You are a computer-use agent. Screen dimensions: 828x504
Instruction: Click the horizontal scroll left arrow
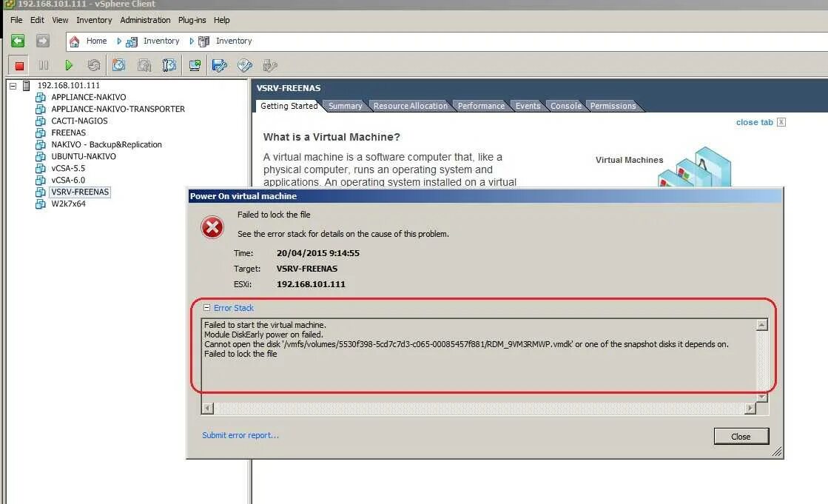tap(207, 409)
